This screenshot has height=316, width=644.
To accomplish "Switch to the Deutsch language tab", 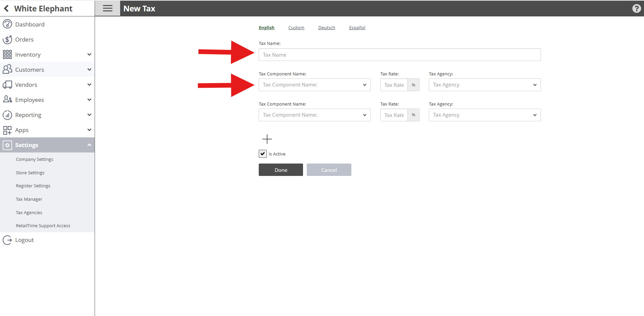I will click(x=327, y=27).
